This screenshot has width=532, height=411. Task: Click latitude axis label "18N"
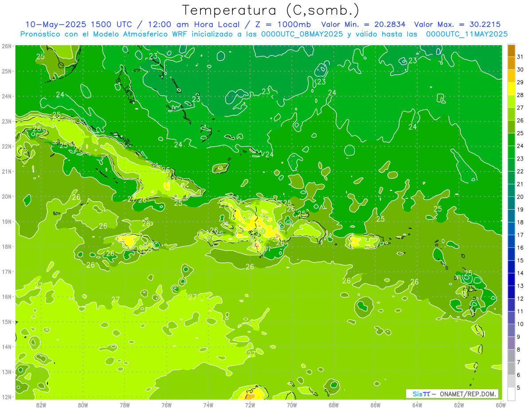[7, 247]
